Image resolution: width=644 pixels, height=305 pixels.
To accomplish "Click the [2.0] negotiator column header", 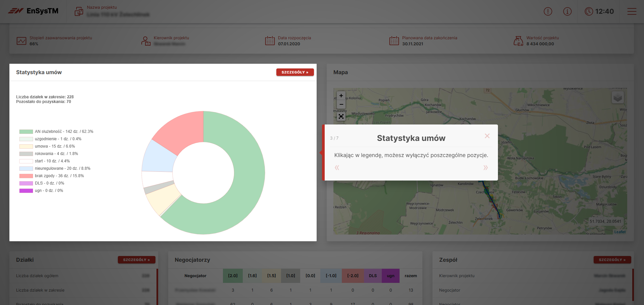I will tap(233, 276).
